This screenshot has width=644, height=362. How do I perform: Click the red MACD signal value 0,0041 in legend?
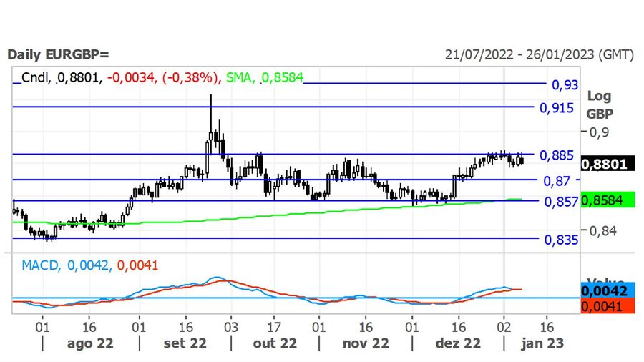click(x=137, y=265)
